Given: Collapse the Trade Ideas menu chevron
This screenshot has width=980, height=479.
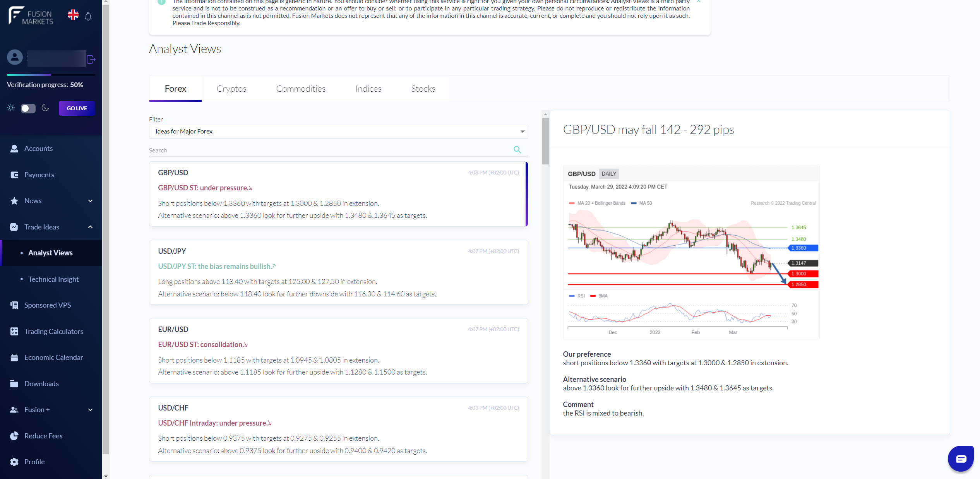Looking at the screenshot, I should [x=90, y=227].
